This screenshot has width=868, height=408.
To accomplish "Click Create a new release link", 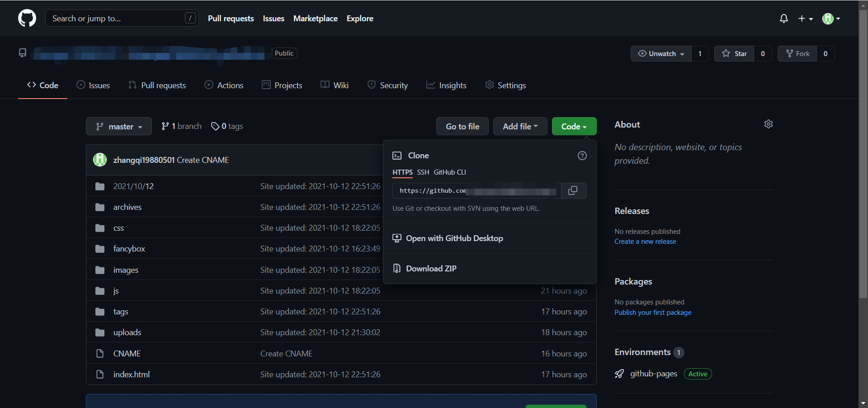I will [x=645, y=242].
